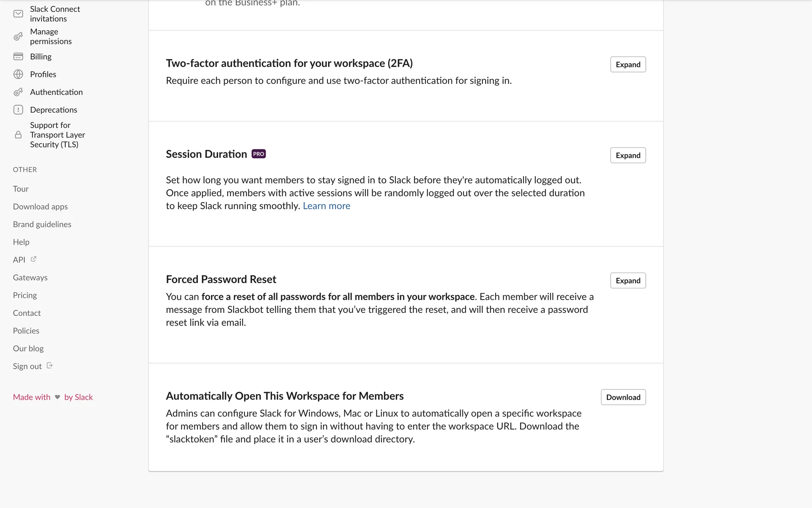Expand the Forced Password Reset section

coord(628,281)
